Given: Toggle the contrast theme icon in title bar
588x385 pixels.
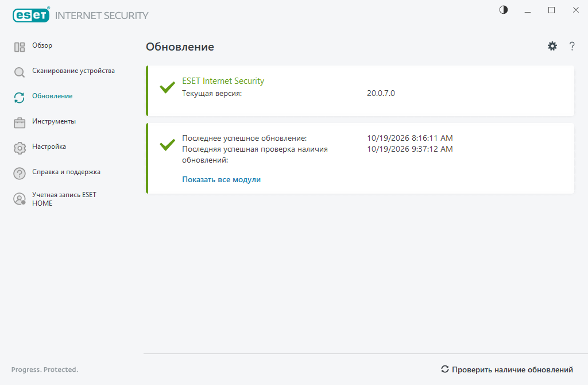Looking at the screenshot, I should tap(503, 10).
